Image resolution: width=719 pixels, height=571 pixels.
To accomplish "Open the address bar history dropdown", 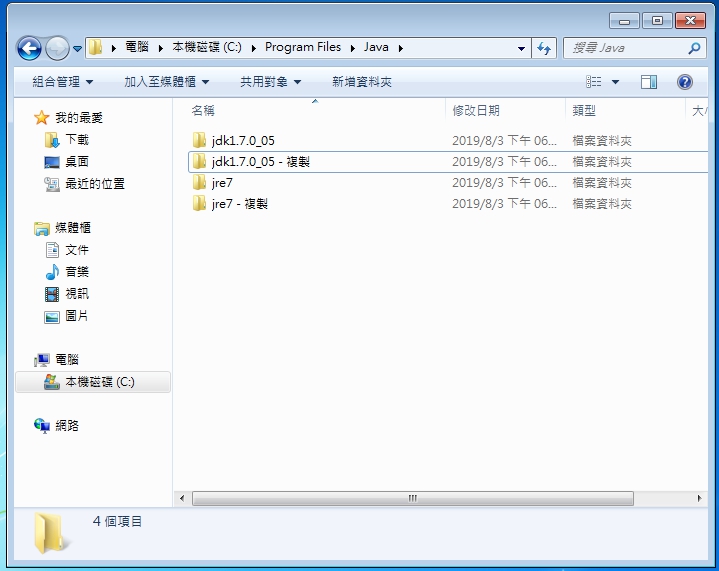I will click(521, 48).
